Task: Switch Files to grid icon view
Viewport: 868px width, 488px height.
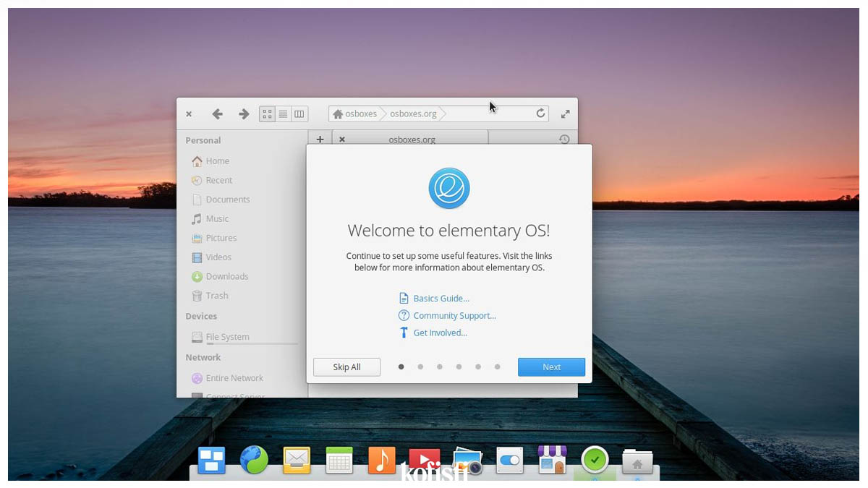Action: coord(267,114)
